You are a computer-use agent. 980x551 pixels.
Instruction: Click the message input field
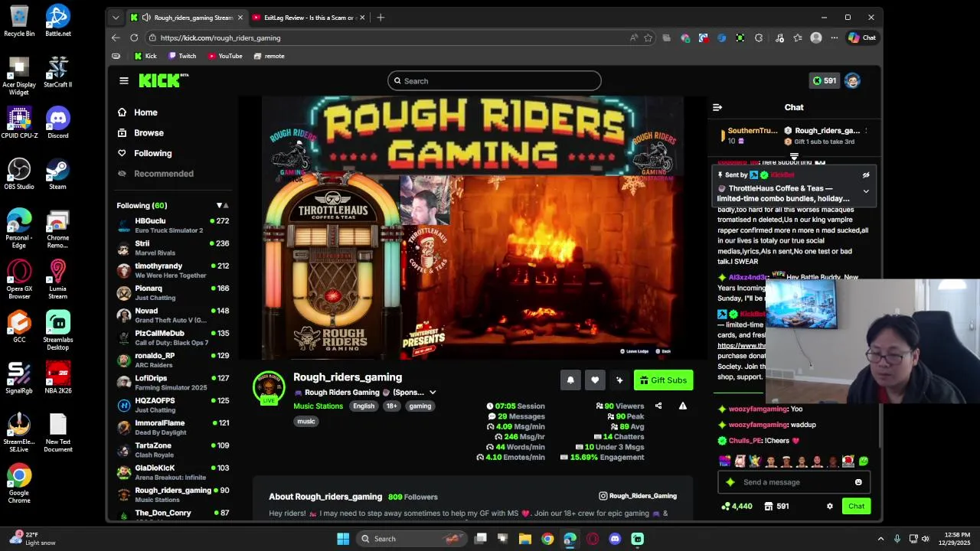point(794,482)
